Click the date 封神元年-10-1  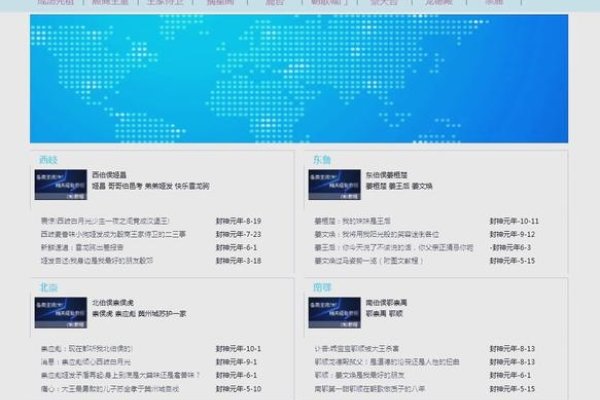click(238, 349)
